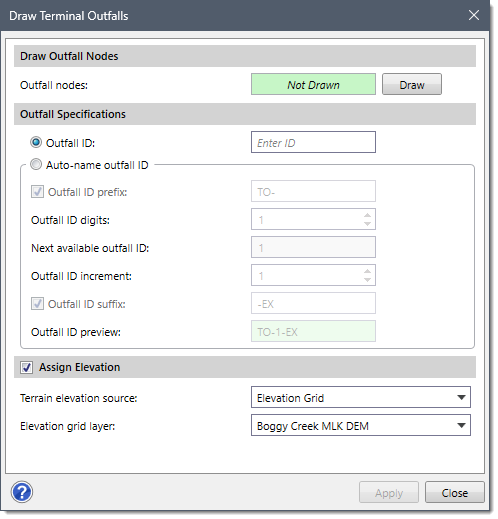This screenshot has height=519, width=498.
Task: Open the help icon in bottom corner
Action: pos(22,492)
